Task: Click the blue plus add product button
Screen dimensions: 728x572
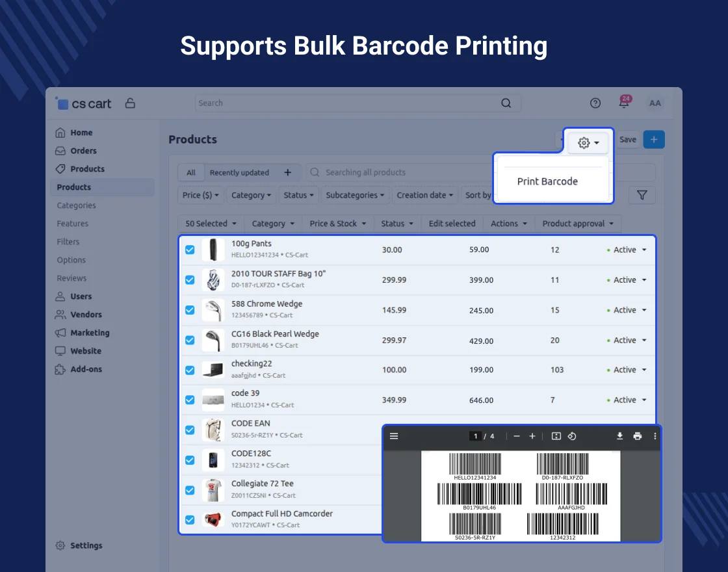Action: (654, 140)
